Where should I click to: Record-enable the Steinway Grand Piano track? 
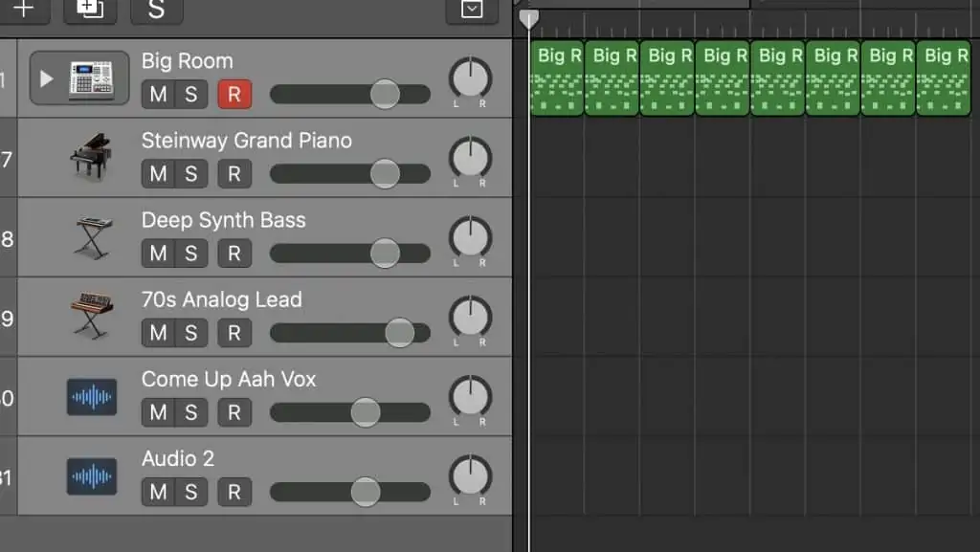click(x=234, y=173)
